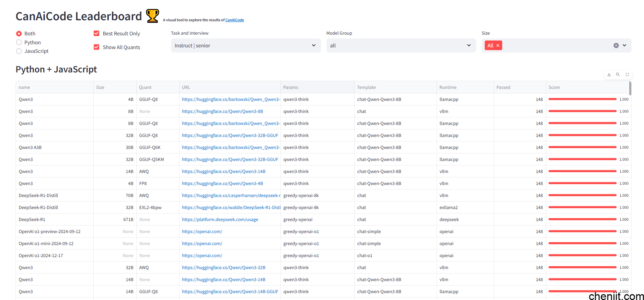Open the CanAiCode link

[234, 20]
